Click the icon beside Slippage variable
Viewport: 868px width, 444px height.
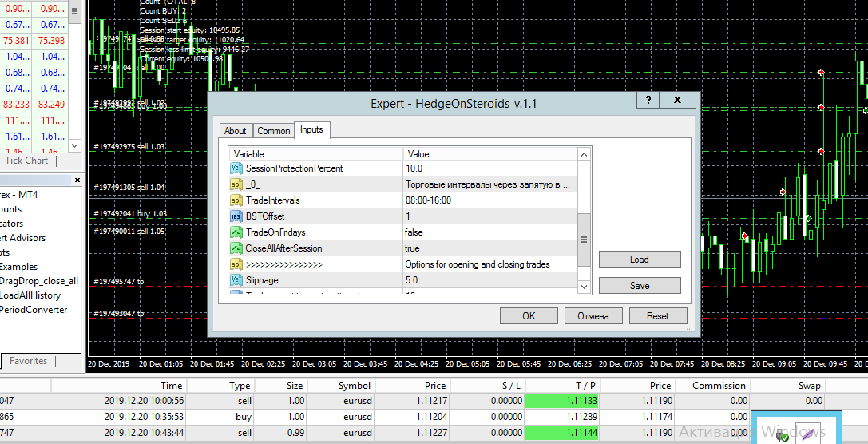(236, 280)
